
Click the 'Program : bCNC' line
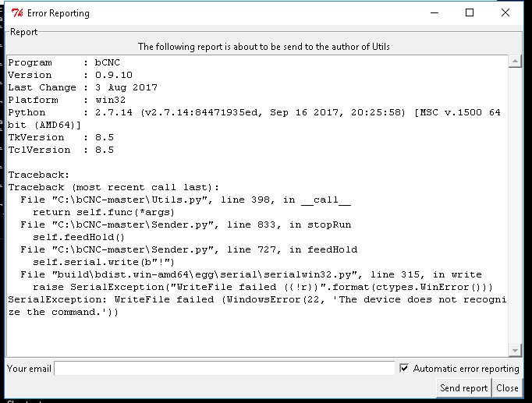click(64, 62)
